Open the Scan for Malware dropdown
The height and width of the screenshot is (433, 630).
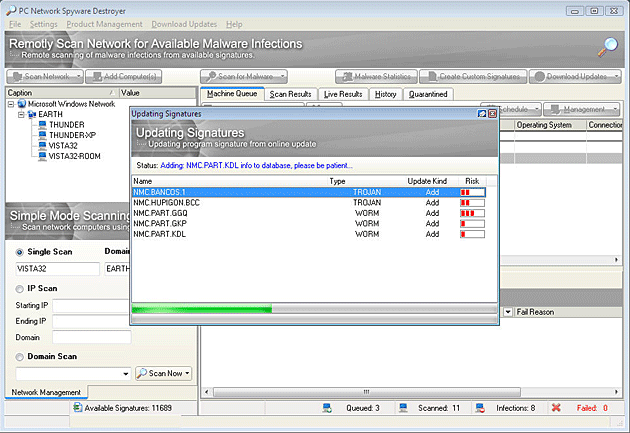click(x=282, y=76)
